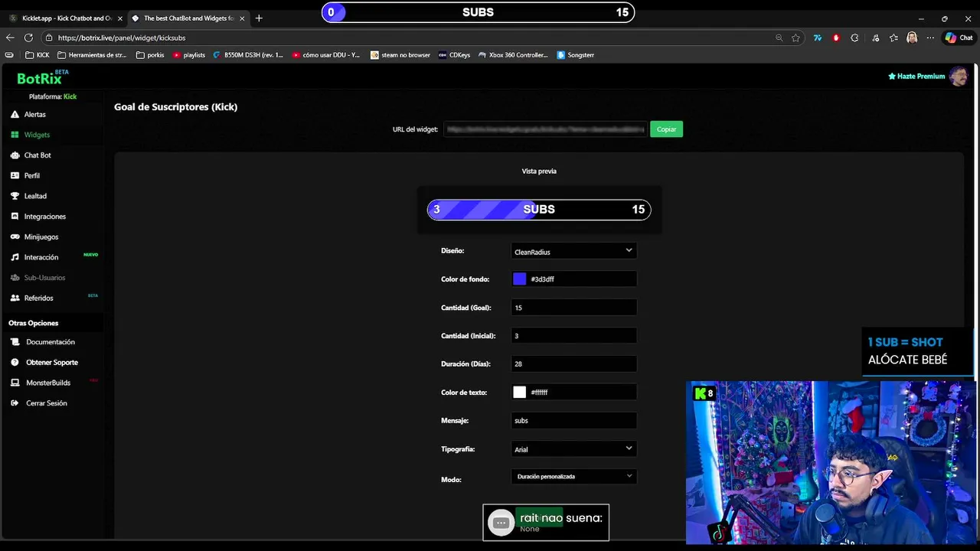Click the zoom-out magnifier in address bar
The width and height of the screenshot is (980, 551).
779,37
